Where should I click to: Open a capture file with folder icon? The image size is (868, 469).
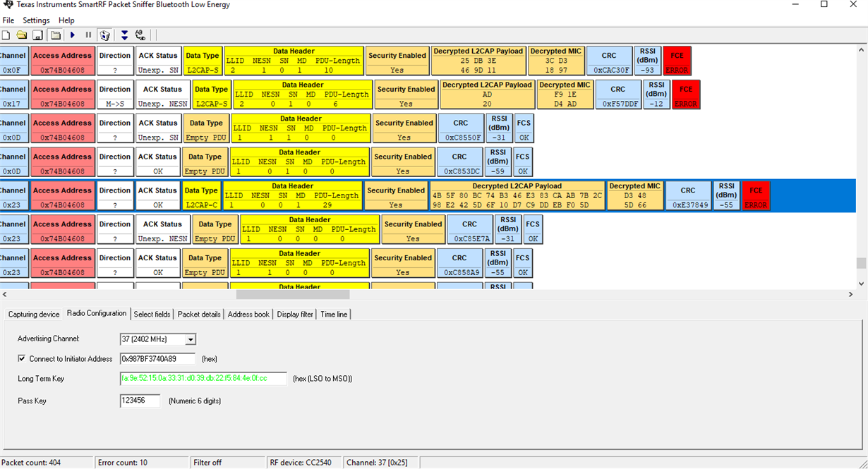[x=22, y=35]
